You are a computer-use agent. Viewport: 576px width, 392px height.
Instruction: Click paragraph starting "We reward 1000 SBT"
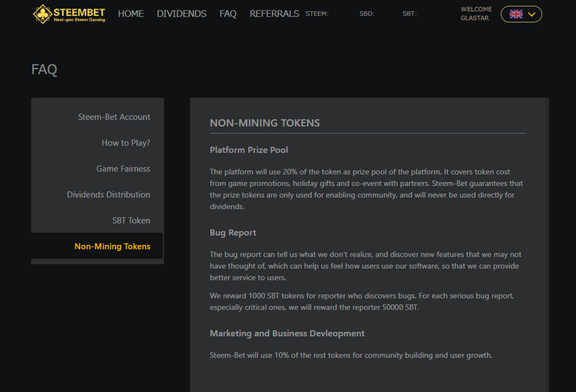click(x=361, y=301)
